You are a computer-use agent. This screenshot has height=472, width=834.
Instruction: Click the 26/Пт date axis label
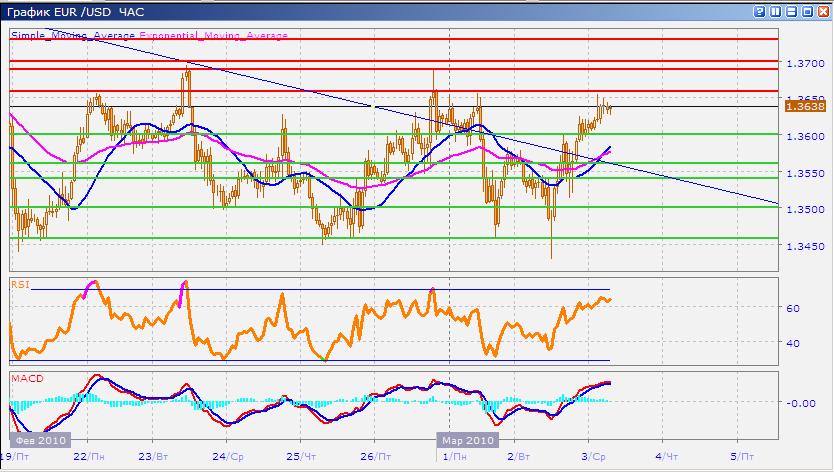coord(374,456)
